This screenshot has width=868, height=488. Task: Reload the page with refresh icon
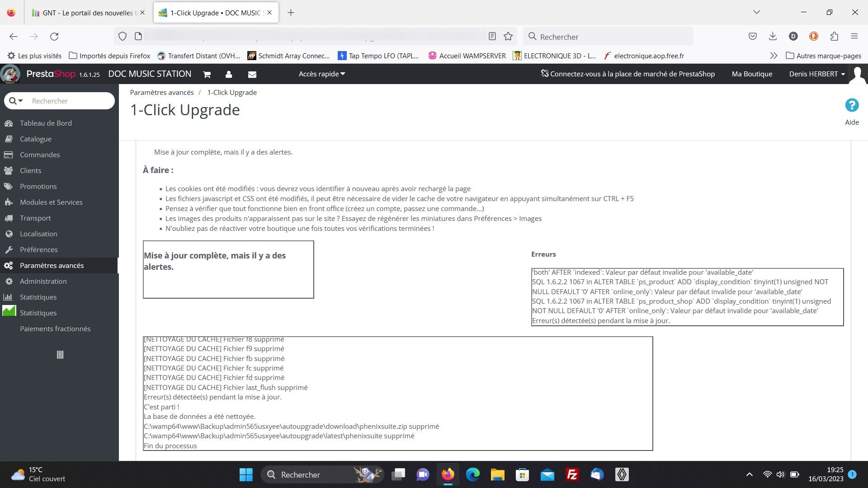[54, 37]
